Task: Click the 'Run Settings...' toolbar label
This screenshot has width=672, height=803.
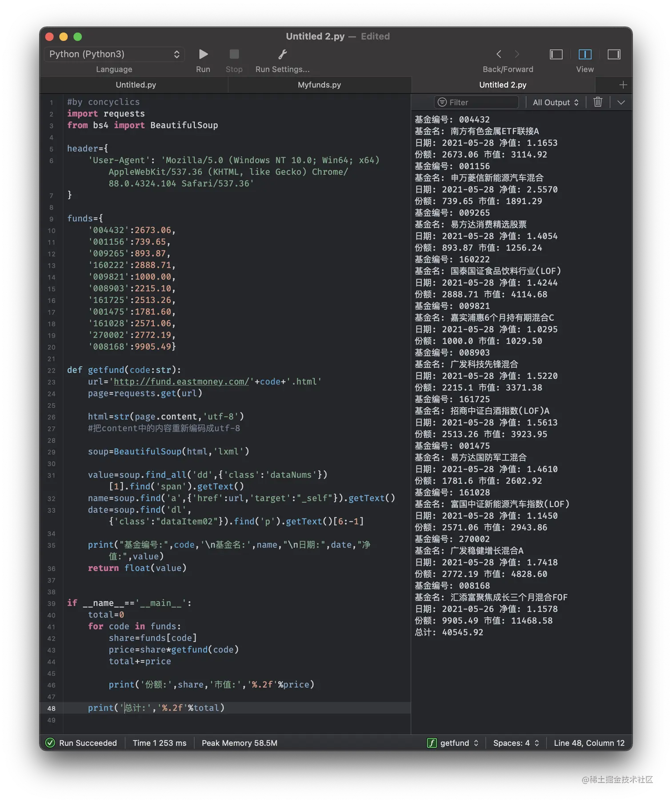Action: click(x=282, y=69)
